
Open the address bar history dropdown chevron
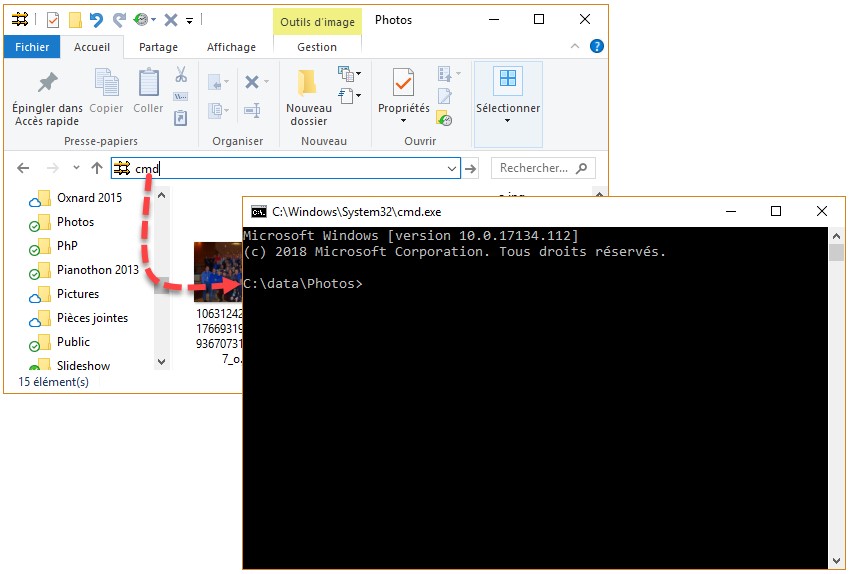[452, 168]
